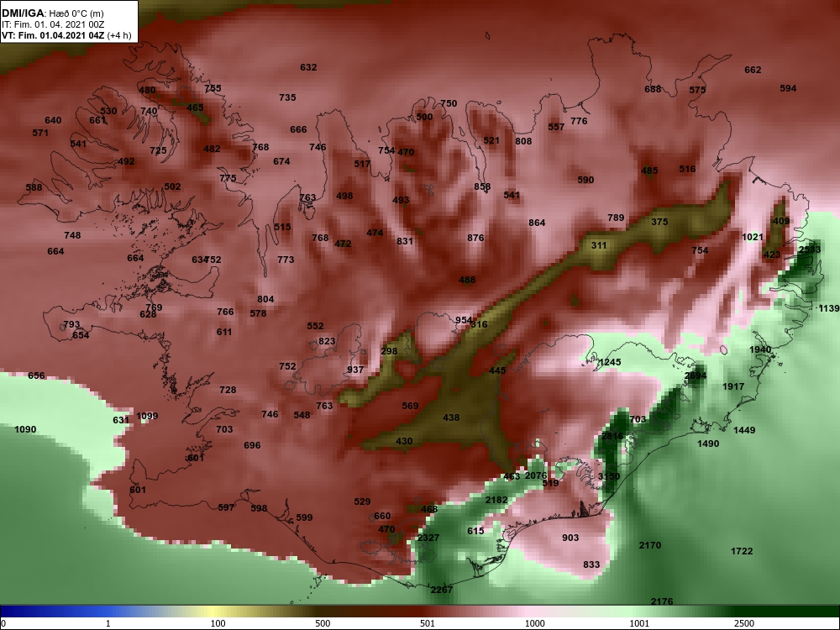Click the 'IT: Fim. 01. 04. 2021 00Z' line
The image size is (840, 630).
51,24
